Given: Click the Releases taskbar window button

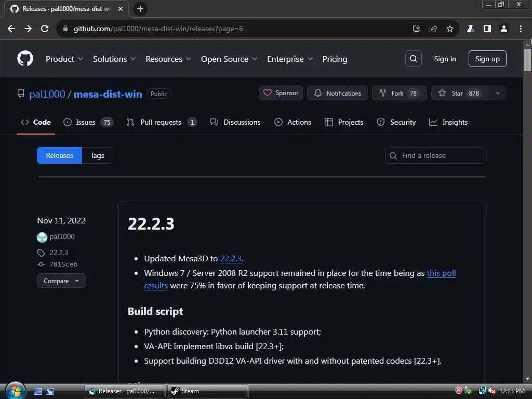Looking at the screenshot, I should point(125,391).
